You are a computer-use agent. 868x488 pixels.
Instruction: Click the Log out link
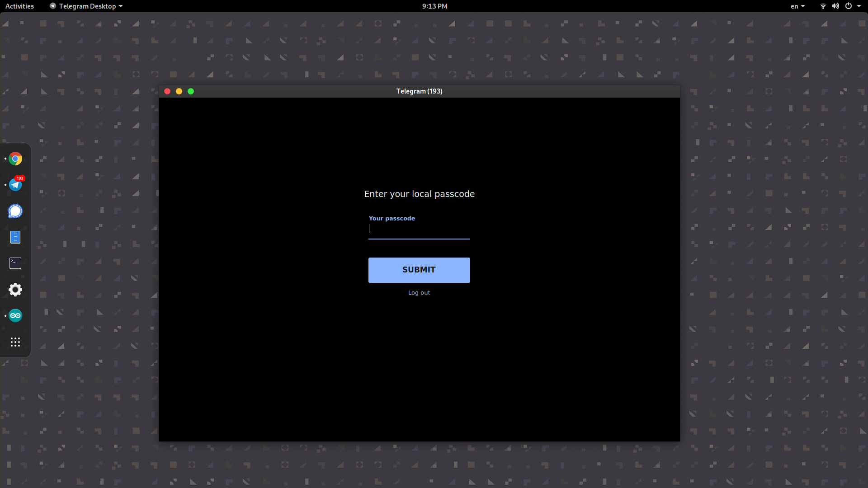point(419,293)
